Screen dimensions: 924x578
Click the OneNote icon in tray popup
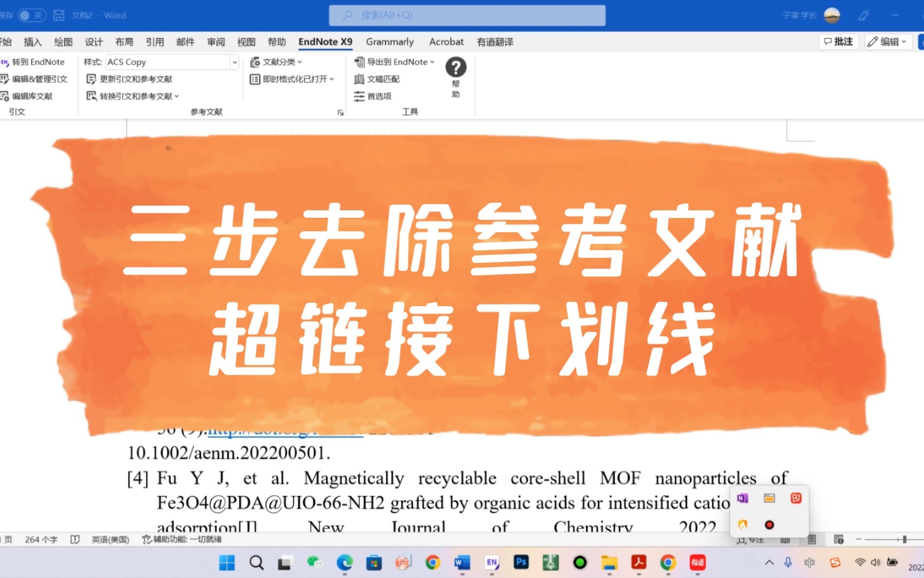[743, 498]
